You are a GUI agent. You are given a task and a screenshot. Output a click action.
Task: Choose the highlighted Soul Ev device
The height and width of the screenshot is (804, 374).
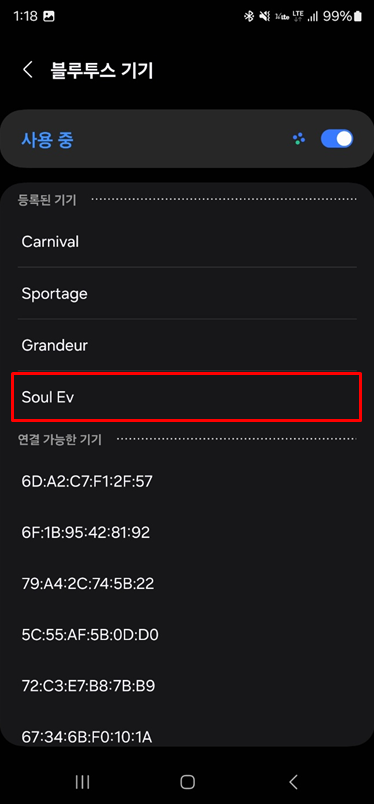coord(187,397)
